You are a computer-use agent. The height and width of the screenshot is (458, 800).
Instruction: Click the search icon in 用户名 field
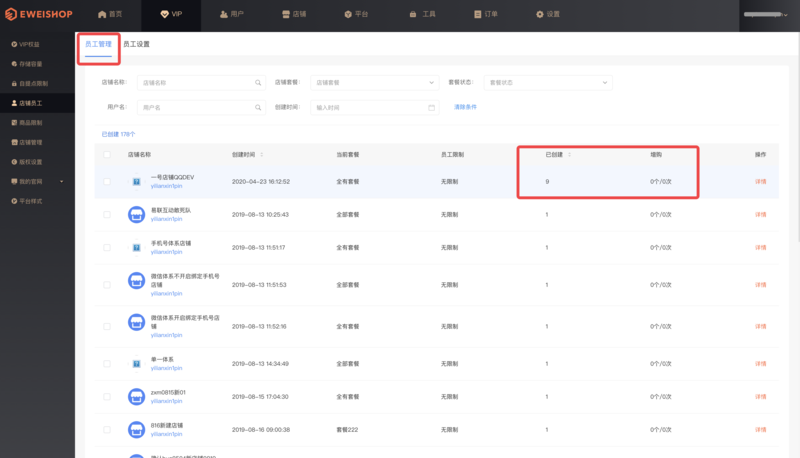click(258, 107)
